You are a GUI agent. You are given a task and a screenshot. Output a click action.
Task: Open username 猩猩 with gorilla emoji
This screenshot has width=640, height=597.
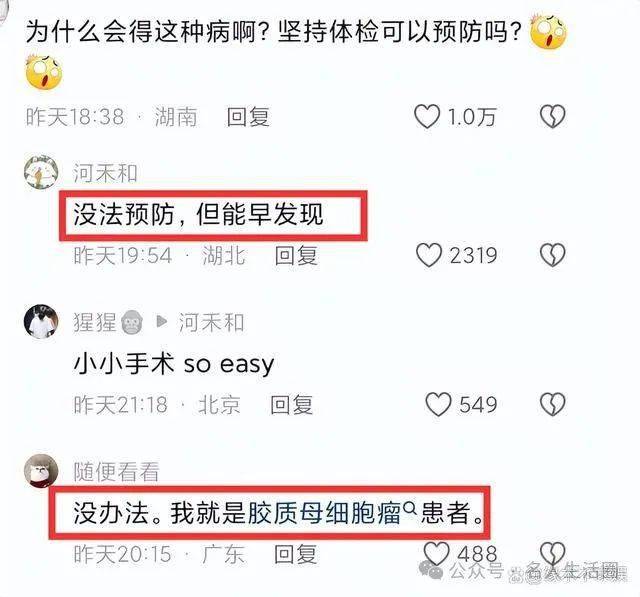click(x=108, y=322)
